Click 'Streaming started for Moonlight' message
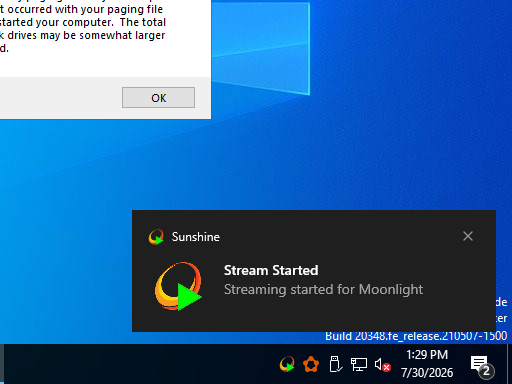 point(323,289)
